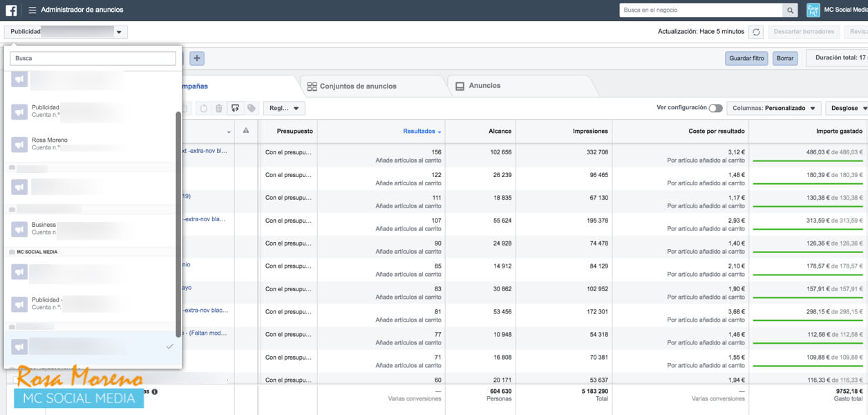Viewport: 868px width, 415px height.
Task: Click the magnifier search button
Action: point(789,10)
